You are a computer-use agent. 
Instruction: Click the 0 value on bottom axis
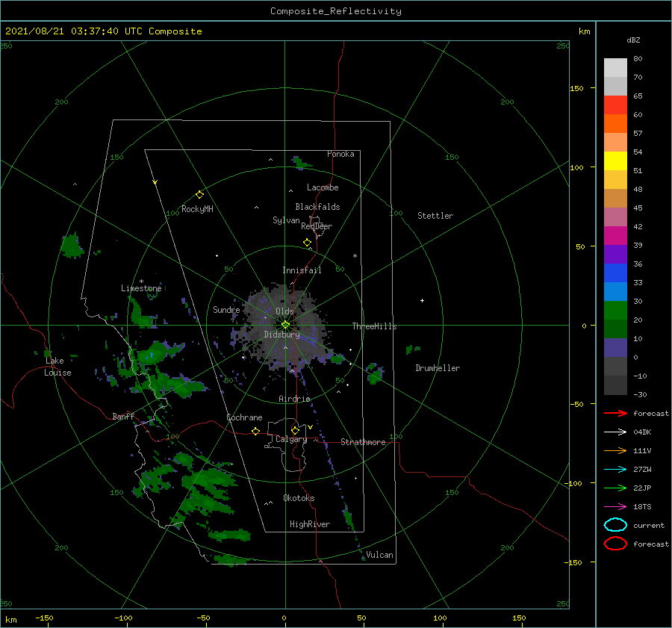click(x=284, y=618)
